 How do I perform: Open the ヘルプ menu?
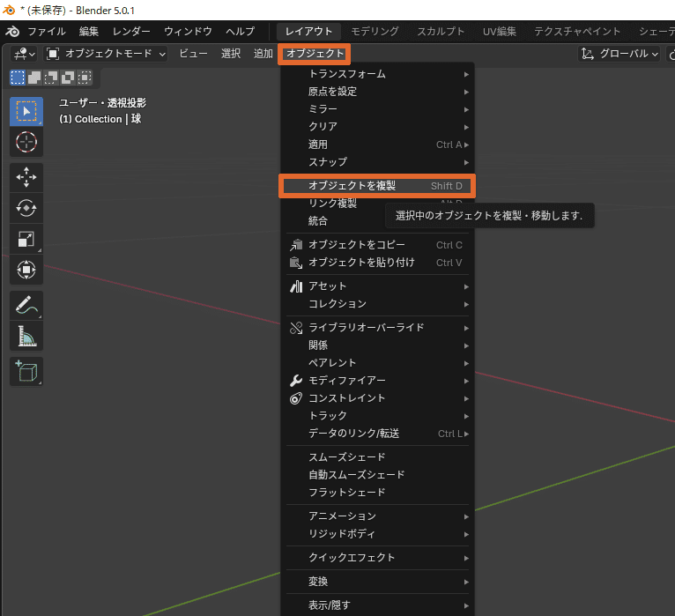[241, 32]
